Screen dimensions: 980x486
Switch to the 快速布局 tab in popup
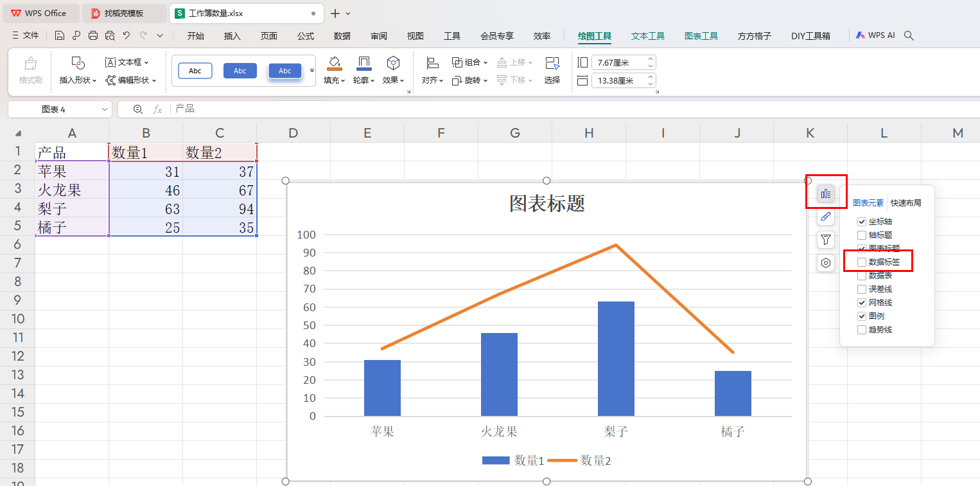pyautogui.click(x=906, y=203)
